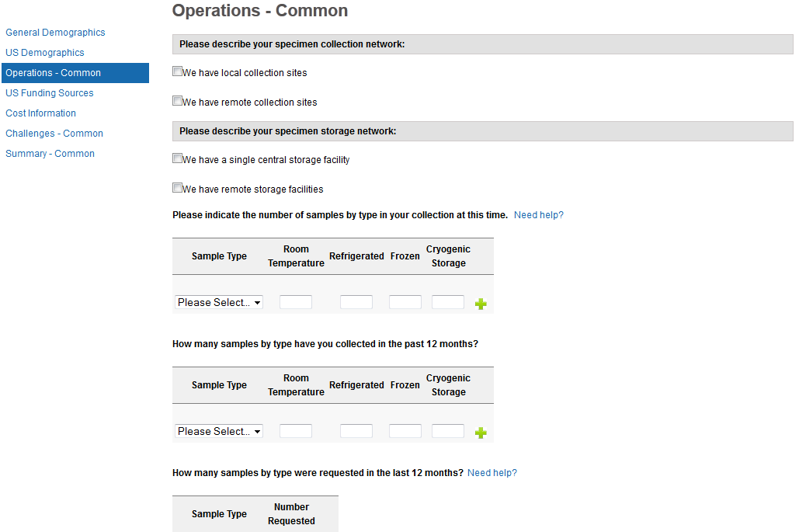This screenshot has height=532, width=799.
Task: Go to General Demographics section
Action: [55, 33]
